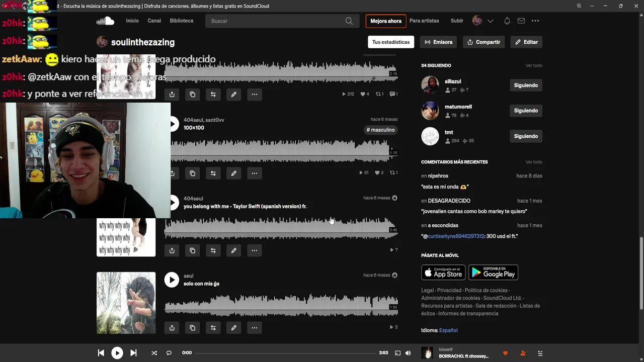This screenshot has width=644, height=362.
Task: Open the # masculino tag
Action: [380, 130]
